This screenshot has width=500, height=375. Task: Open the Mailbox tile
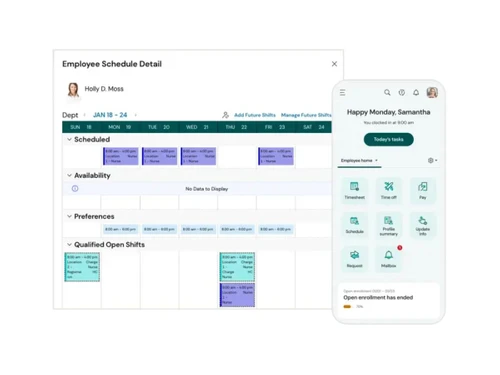coord(389,259)
